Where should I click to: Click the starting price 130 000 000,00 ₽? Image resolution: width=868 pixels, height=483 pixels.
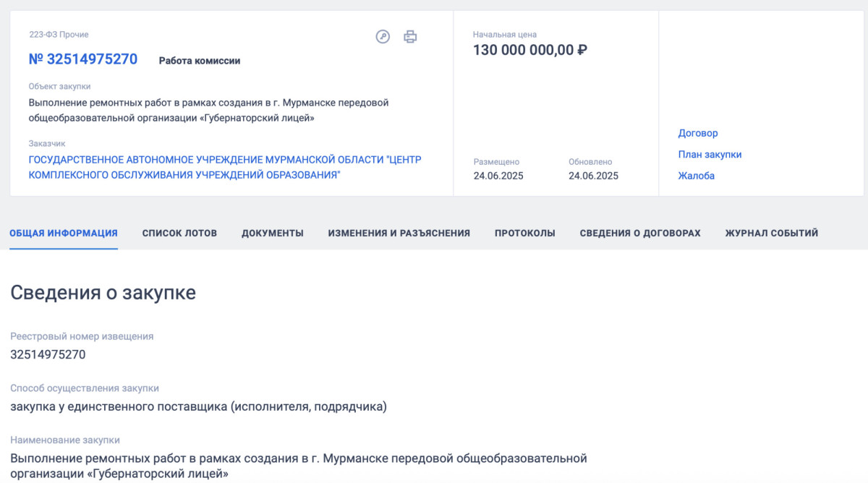click(x=530, y=50)
